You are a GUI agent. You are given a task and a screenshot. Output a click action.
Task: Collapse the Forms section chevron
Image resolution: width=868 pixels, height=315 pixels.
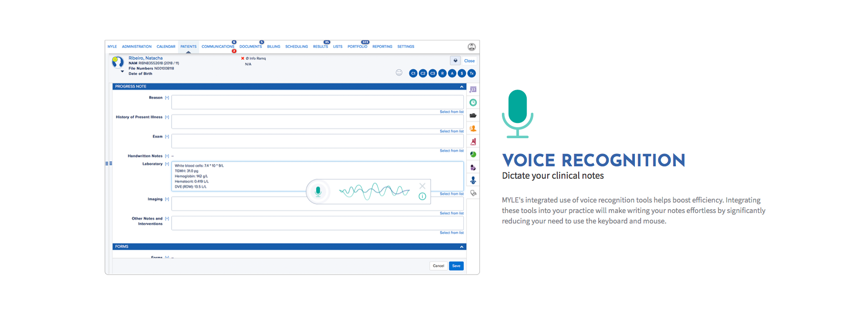461,247
